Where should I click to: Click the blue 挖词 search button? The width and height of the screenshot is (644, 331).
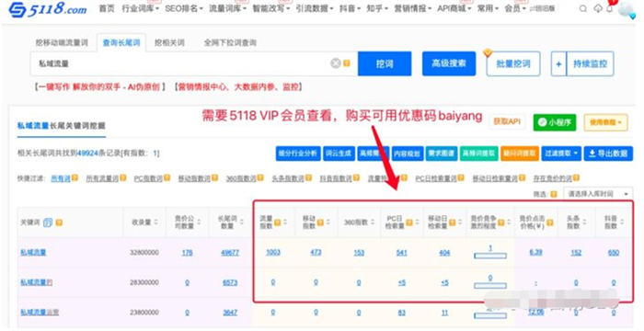click(385, 63)
